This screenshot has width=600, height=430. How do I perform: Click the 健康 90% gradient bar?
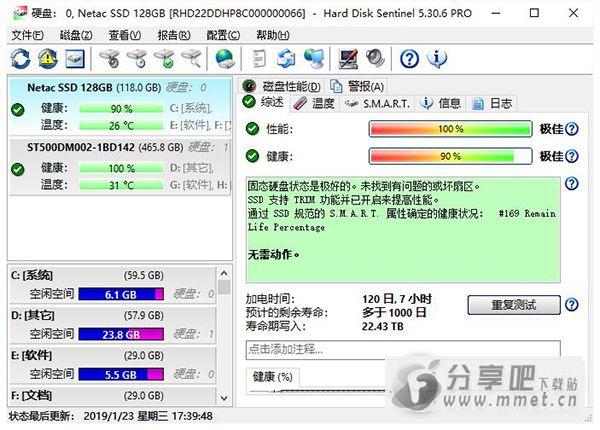(450, 156)
